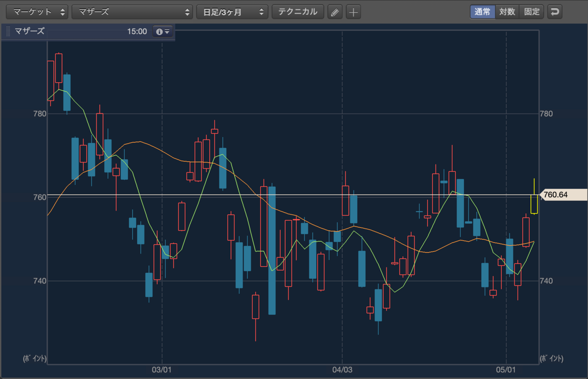This screenshot has width=588, height=379.
Task: Switch the scale to 固定 mode
Action: [x=532, y=12]
